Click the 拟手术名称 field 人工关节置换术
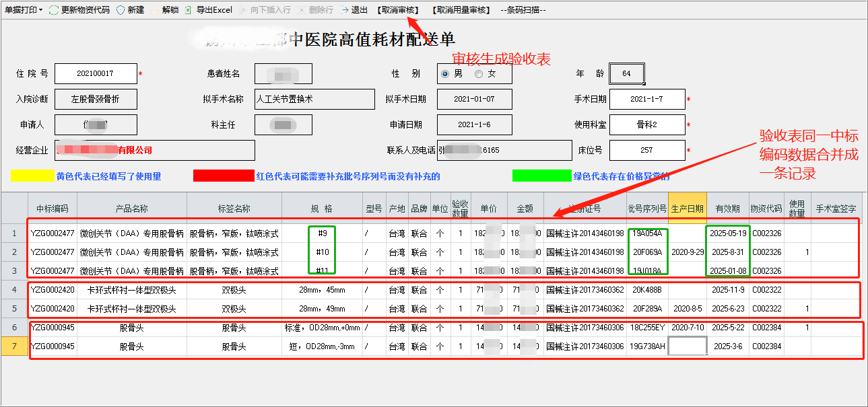Image resolution: width=868 pixels, height=407 pixels. [x=314, y=99]
